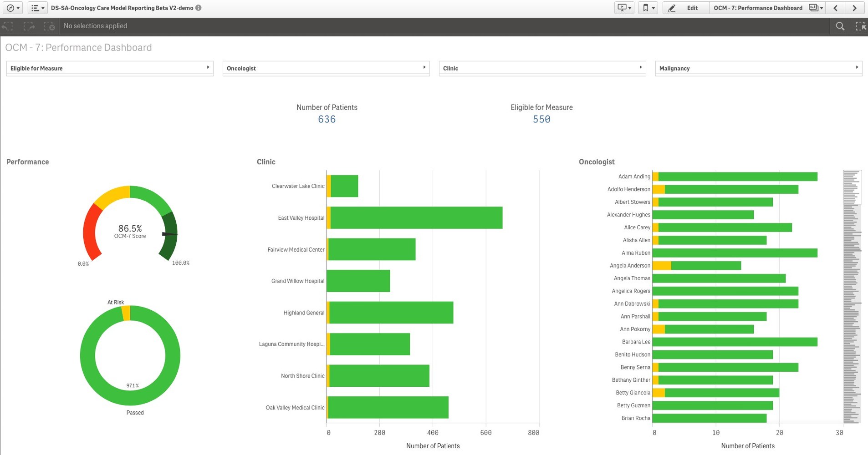
Task: Go to the previous sheet
Action: pos(836,8)
